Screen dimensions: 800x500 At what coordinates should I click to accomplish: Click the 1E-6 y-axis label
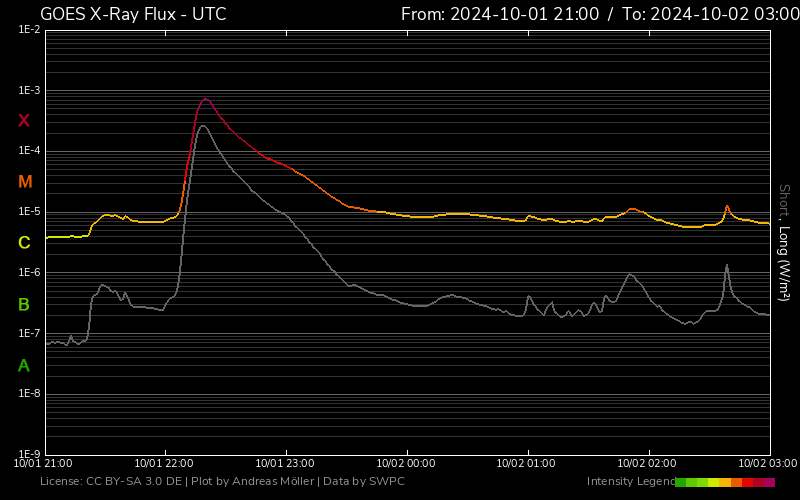29,272
